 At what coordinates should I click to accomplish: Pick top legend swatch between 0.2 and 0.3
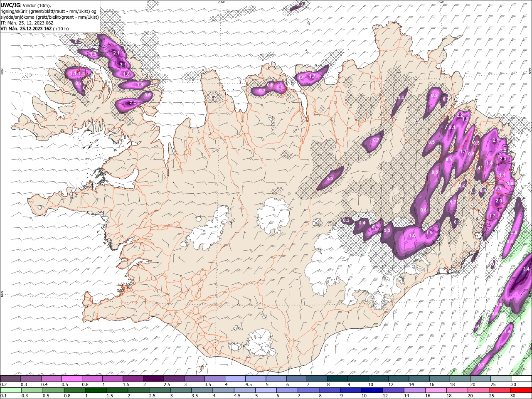[10, 379]
